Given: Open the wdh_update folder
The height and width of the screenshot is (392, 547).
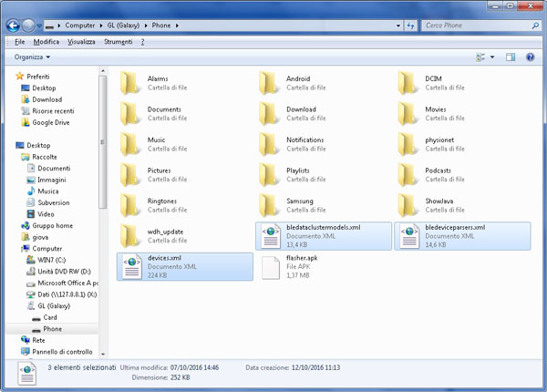Looking at the screenshot, I should [166, 232].
